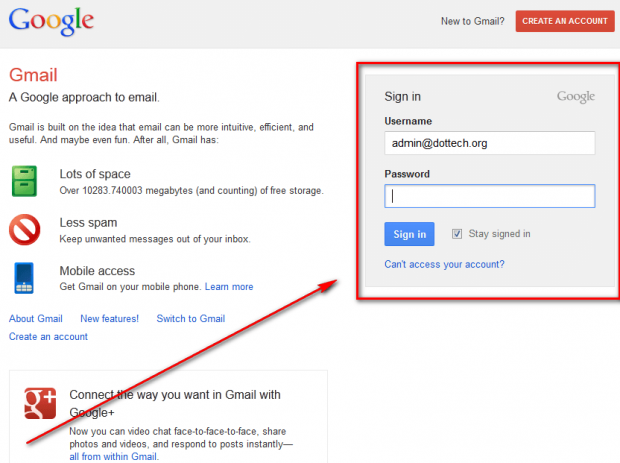Click the CREATE AN ACCOUNT button
620x463 pixels.
(x=565, y=21)
